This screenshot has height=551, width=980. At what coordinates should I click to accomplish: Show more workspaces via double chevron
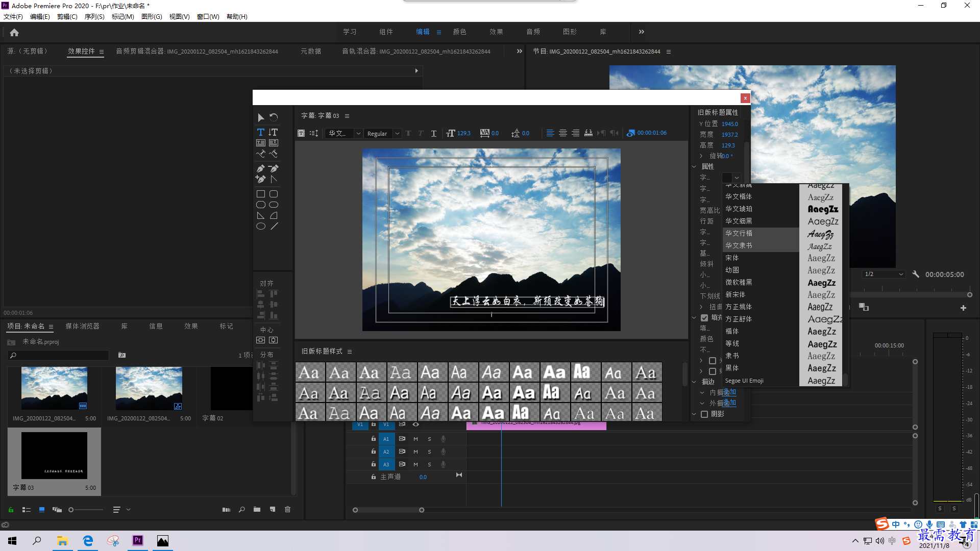642,32
